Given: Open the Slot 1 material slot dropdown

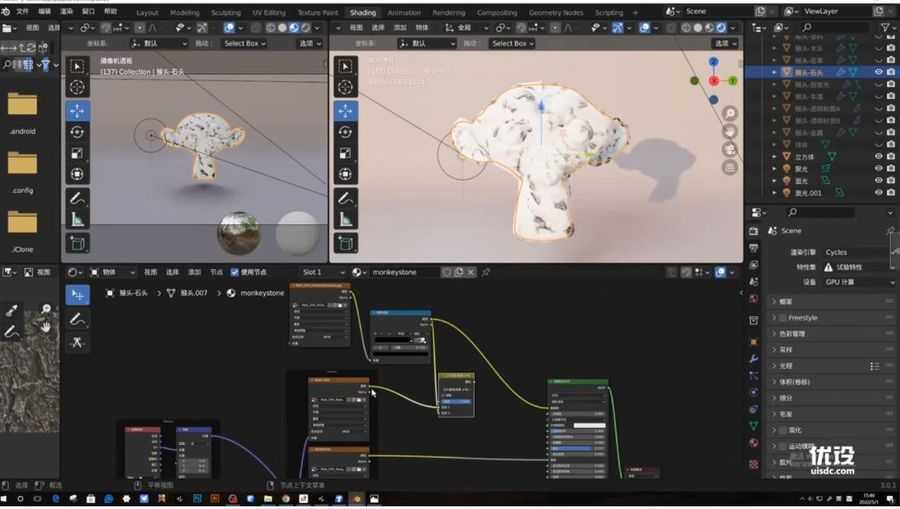Looking at the screenshot, I should click(324, 272).
